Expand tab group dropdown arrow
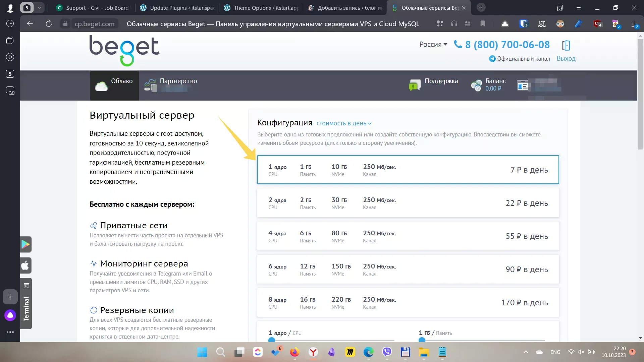The image size is (644, 362). coord(39,7)
